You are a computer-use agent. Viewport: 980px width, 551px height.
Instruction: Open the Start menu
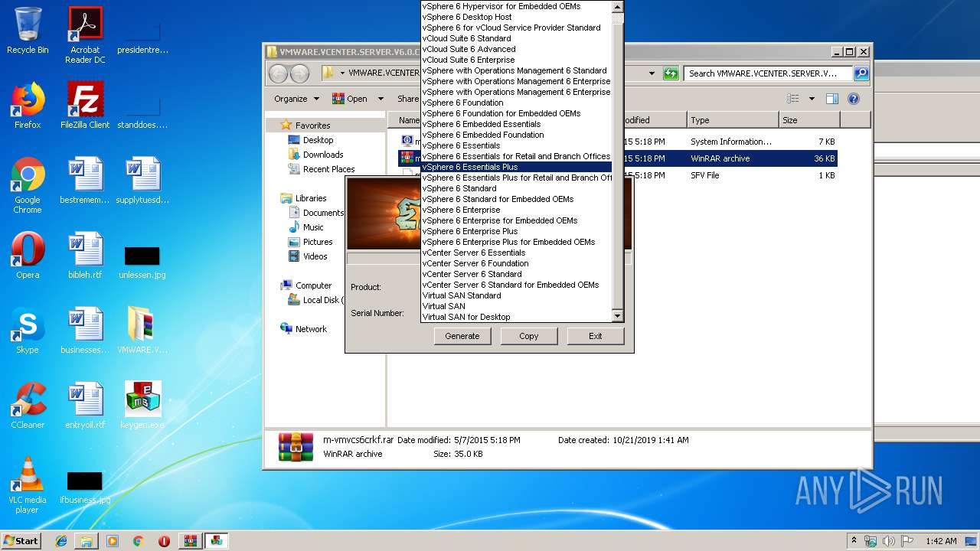pos(21,541)
